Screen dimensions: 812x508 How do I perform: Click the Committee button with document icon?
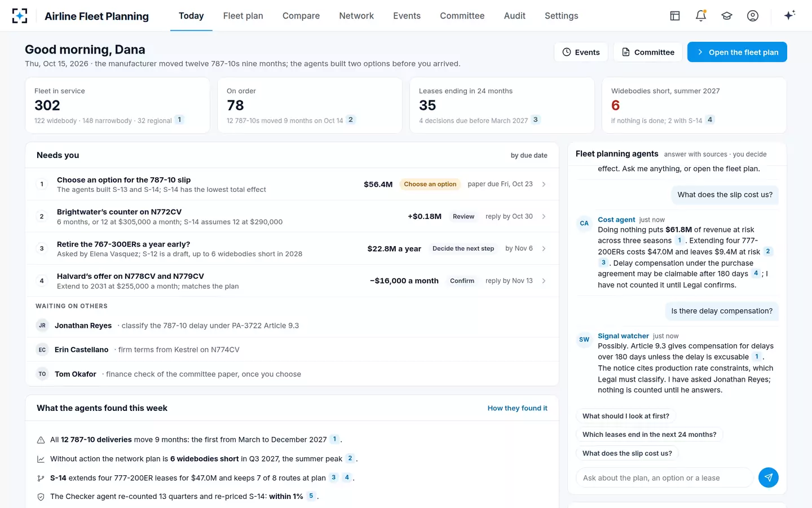point(648,52)
